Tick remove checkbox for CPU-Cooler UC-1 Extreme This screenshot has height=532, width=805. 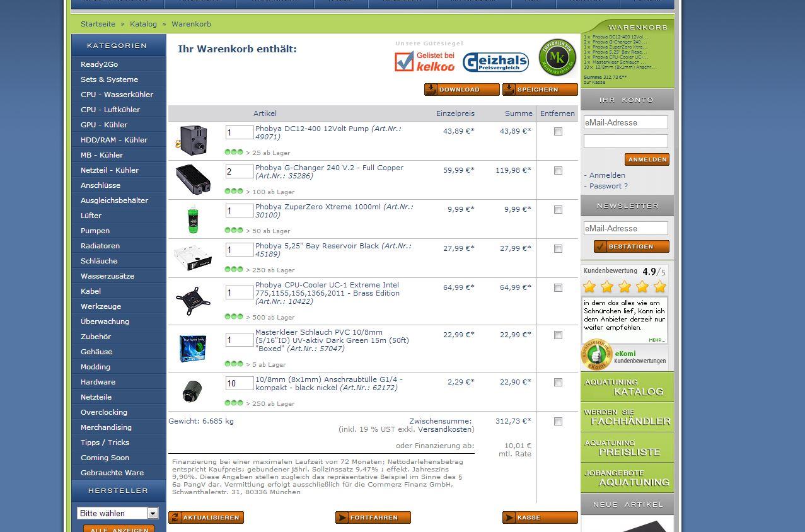pyautogui.click(x=558, y=288)
